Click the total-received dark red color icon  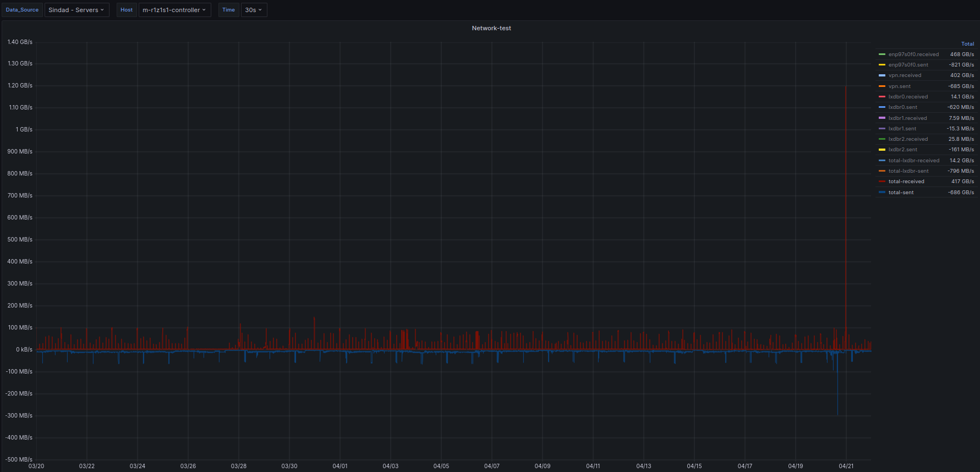[x=882, y=182]
